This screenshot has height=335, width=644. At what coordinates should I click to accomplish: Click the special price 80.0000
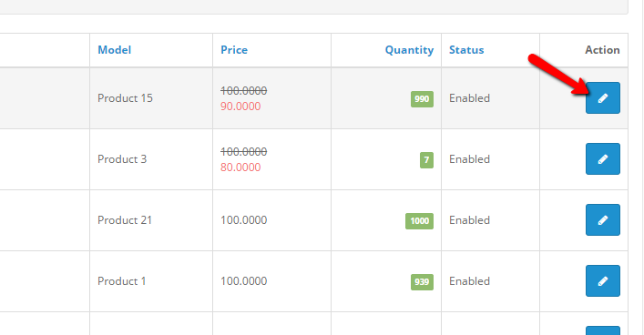point(240,167)
